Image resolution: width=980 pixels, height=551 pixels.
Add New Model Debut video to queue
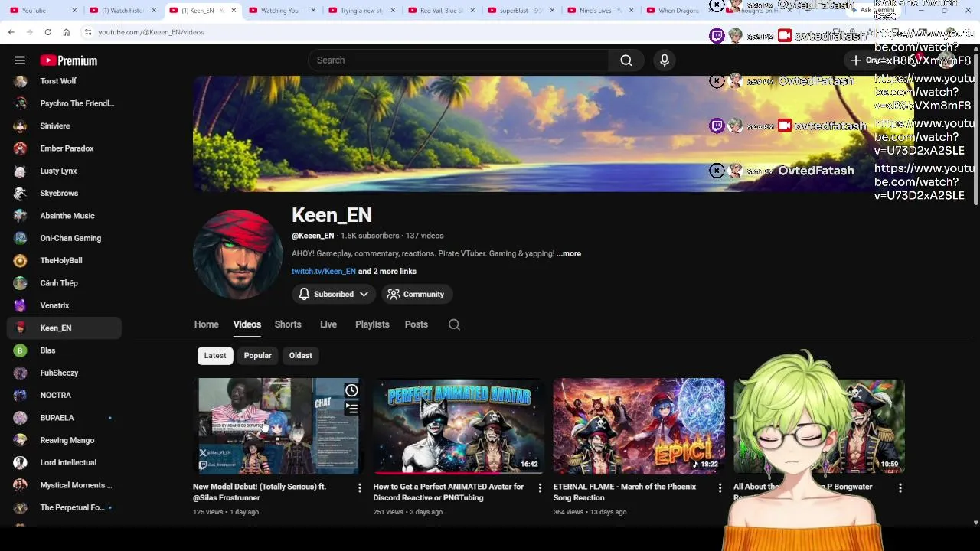point(351,409)
